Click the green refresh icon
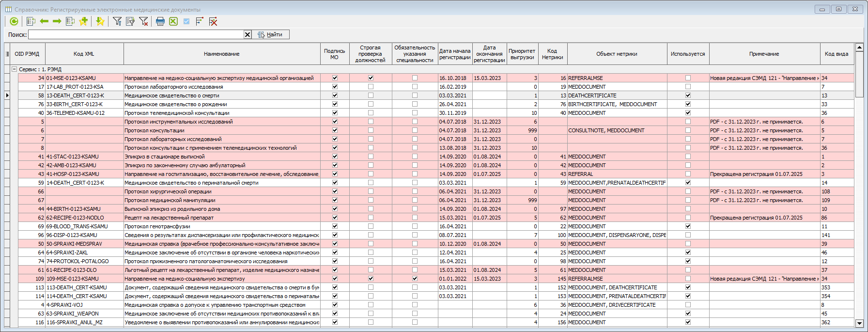Viewport: 868px width, 332px height. [14, 21]
